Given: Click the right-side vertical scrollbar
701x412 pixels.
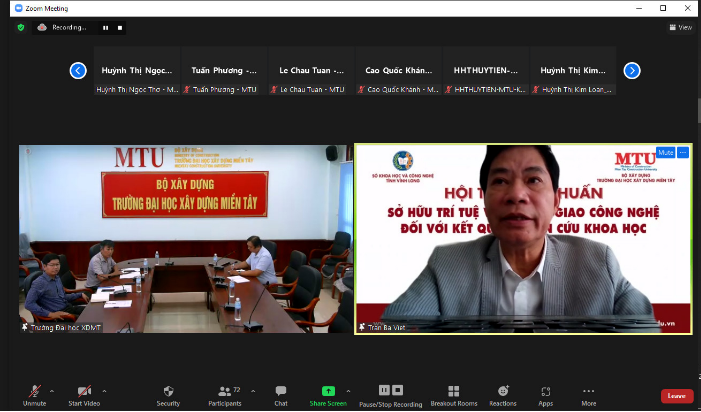Looking at the screenshot, I should click(698, 109).
